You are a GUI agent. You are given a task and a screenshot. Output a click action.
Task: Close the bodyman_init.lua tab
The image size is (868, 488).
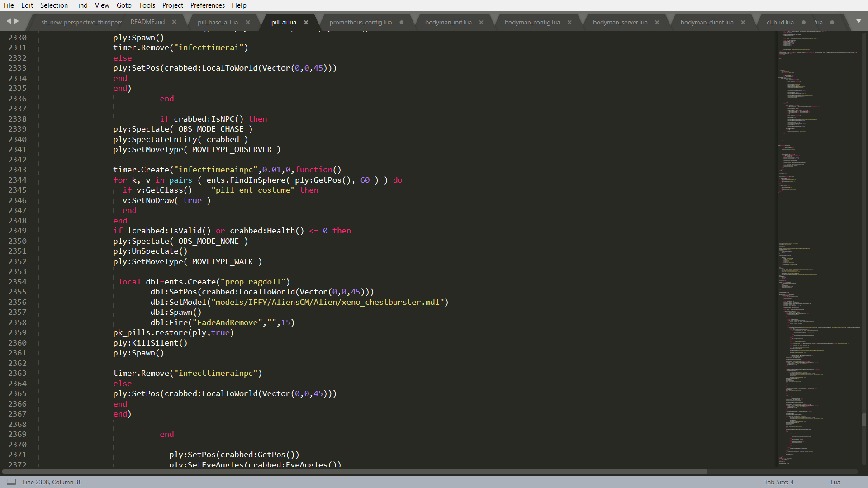(x=481, y=22)
